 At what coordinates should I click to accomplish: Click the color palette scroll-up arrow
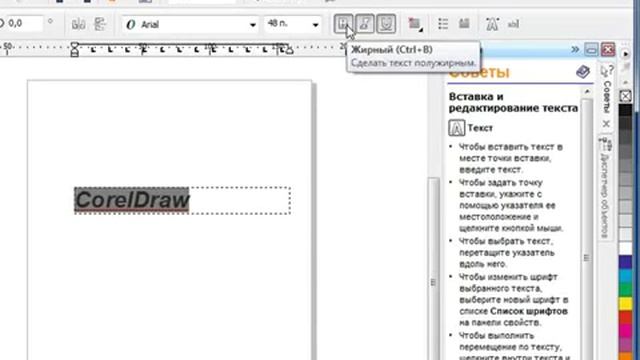pos(625,83)
